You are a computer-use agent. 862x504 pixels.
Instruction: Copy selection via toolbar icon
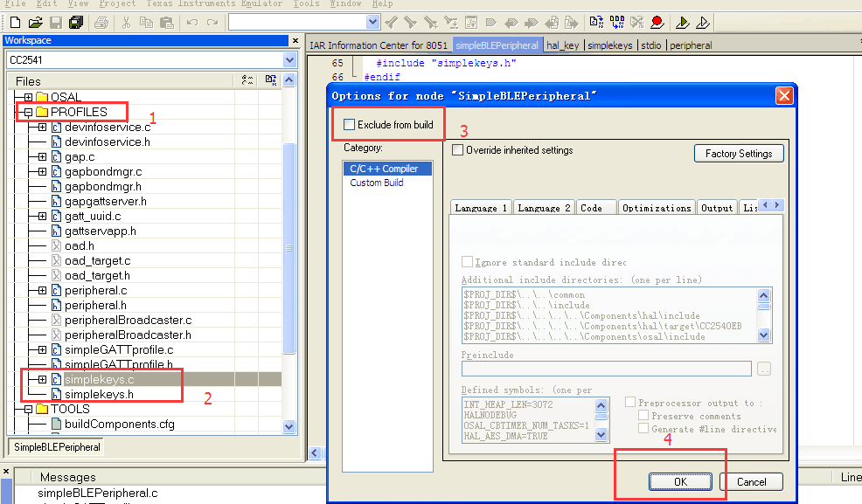click(x=146, y=23)
